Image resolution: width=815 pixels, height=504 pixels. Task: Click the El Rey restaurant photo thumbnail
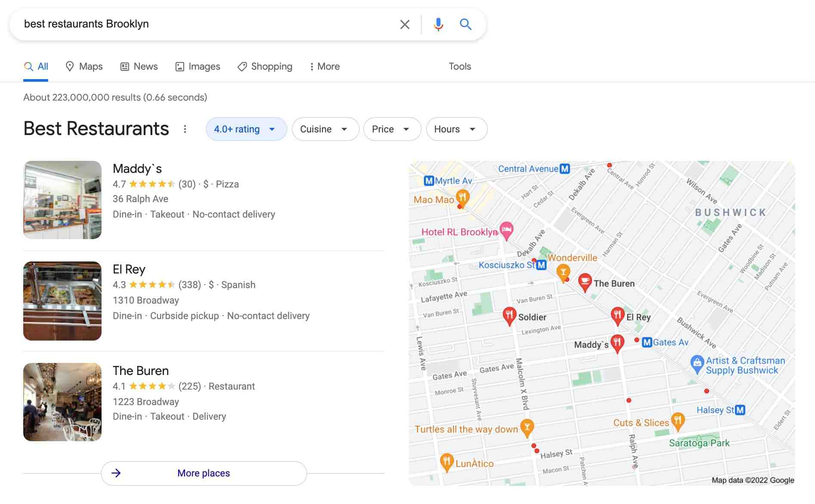point(62,300)
